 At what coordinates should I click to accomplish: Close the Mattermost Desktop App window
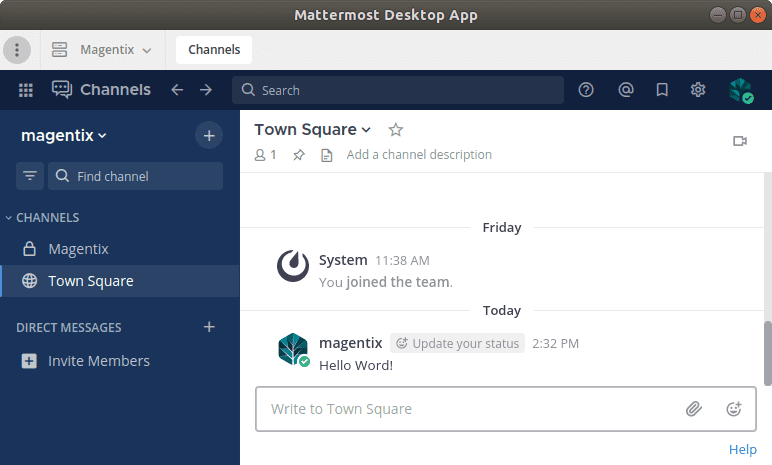tap(758, 15)
